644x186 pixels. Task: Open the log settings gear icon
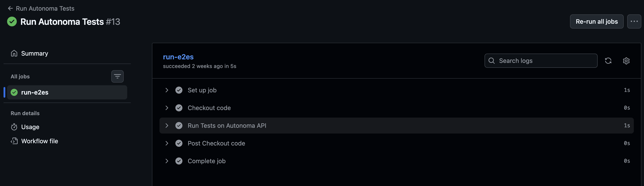tap(626, 61)
